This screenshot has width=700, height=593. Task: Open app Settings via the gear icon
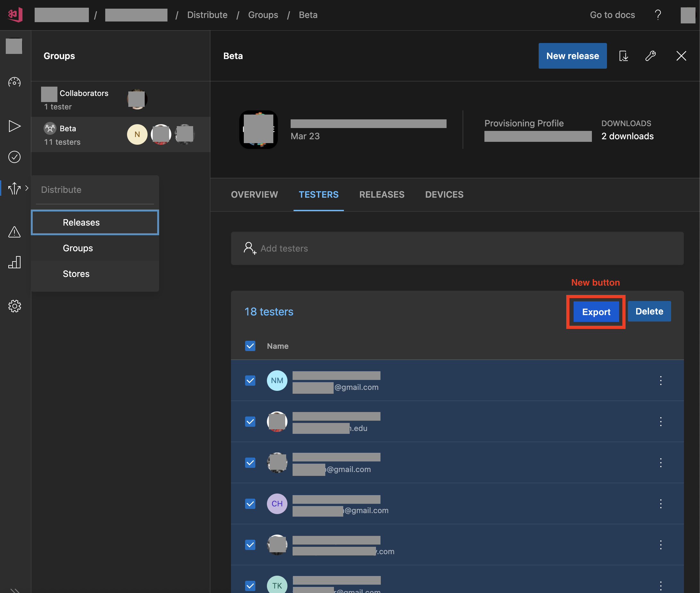[x=14, y=306]
